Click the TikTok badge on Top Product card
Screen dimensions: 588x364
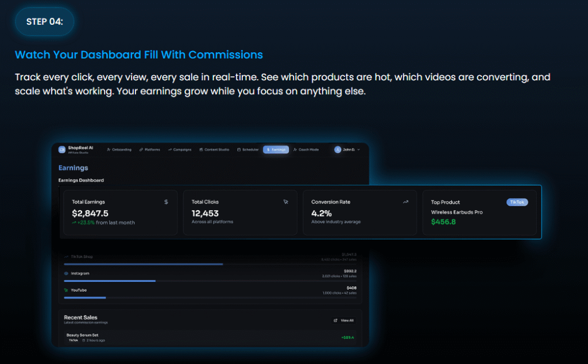517,202
